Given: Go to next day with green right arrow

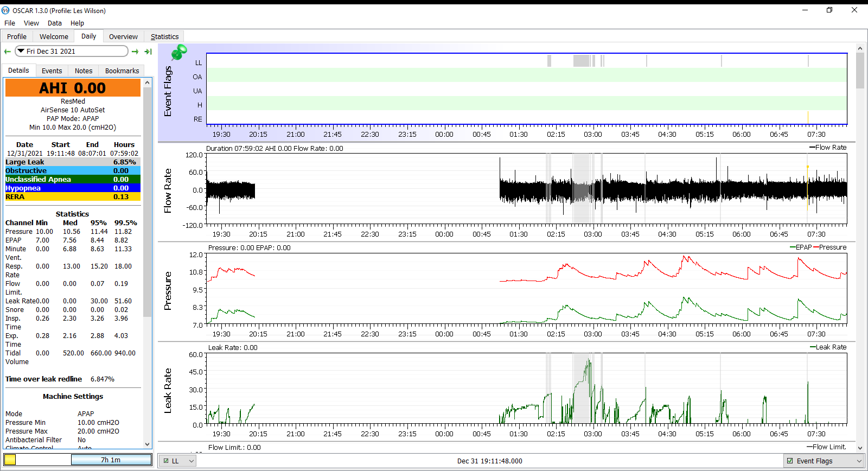Looking at the screenshot, I should click(x=135, y=52).
